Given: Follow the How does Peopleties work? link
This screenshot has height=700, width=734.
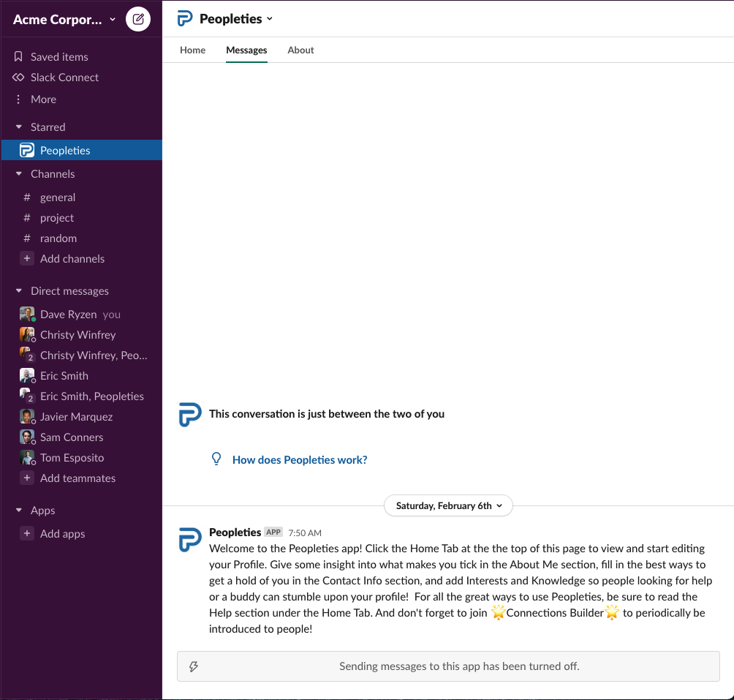Looking at the screenshot, I should click(x=300, y=460).
